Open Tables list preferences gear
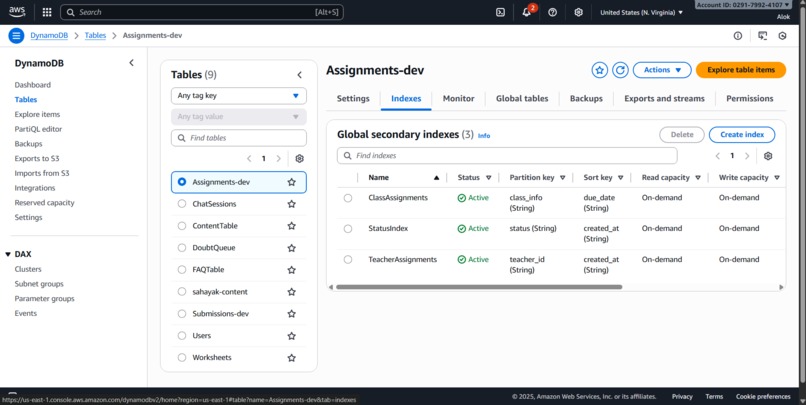This screenshot has height=405, width=806. pyautogui.click(x=300, y=159)
